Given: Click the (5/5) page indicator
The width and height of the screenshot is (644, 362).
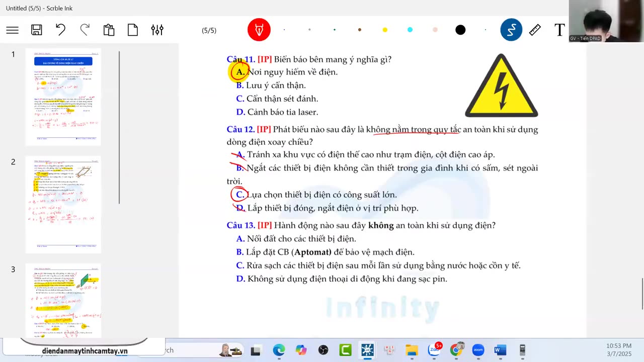Looking at the screenshot, I should pos(209,31).
